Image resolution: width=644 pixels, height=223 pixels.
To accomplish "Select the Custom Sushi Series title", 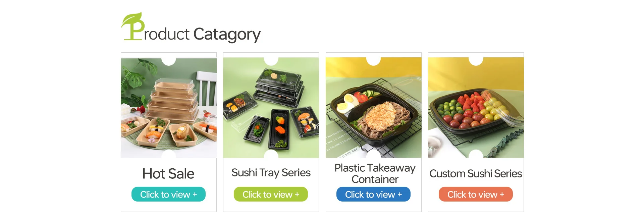I will point(476,174).
